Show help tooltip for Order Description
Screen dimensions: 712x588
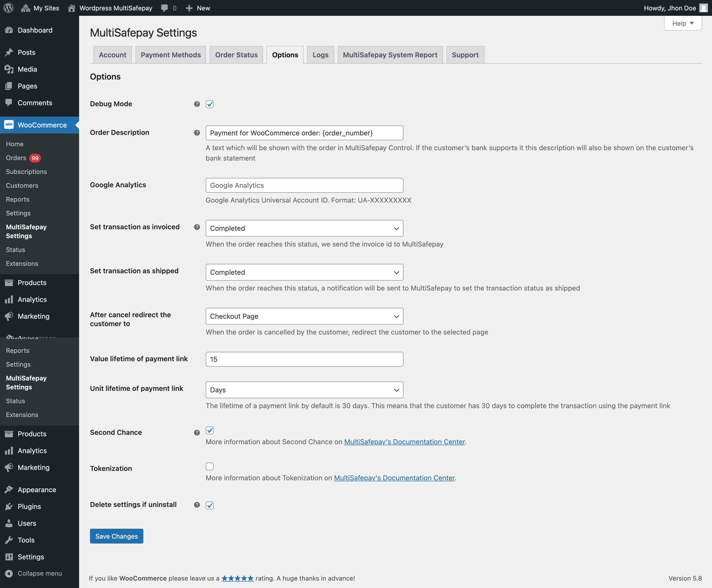coord(197,133)
